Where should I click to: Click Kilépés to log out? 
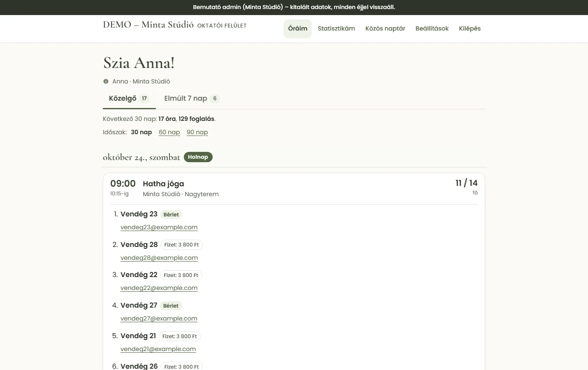[470, 28]
